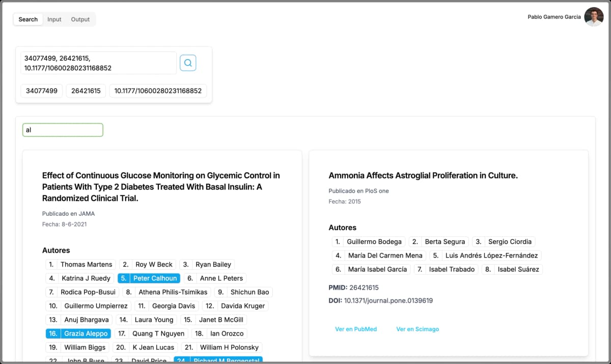Screen dimensions: 611x364
Task: Select the Search tab
Action: [x=28, y=19]
